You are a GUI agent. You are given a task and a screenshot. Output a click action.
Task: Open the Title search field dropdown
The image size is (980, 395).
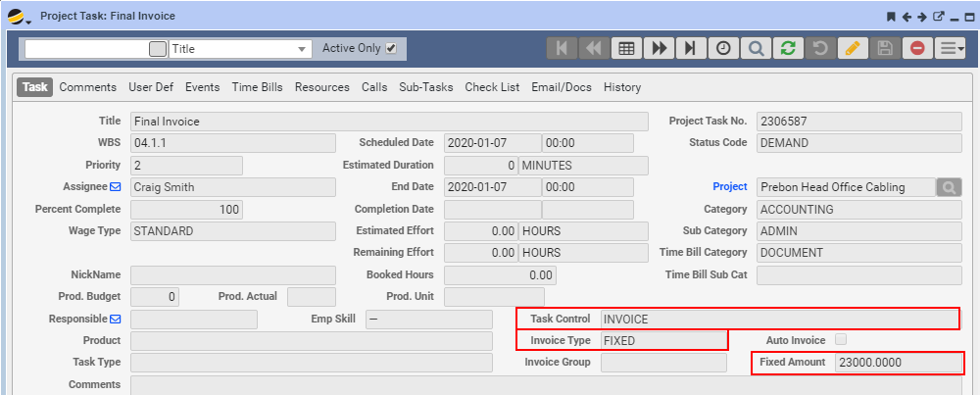tap(302, 48)
